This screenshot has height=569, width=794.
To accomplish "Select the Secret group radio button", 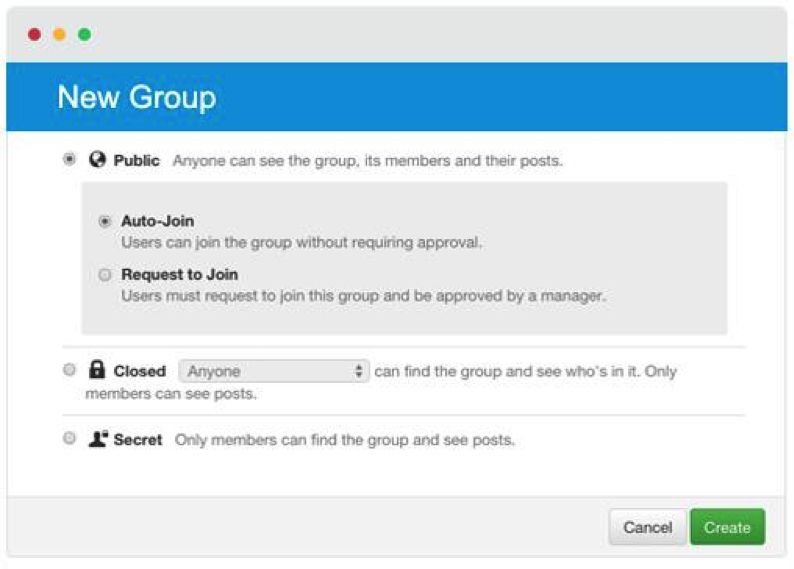I will click(x=69, y=438).
